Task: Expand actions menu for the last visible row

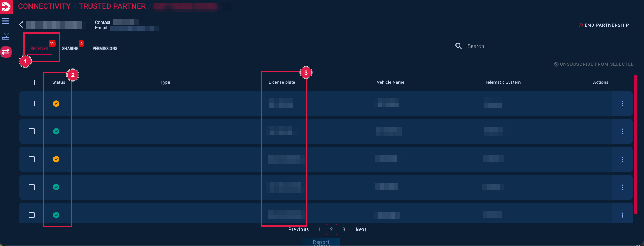Action: pos(622,215)
